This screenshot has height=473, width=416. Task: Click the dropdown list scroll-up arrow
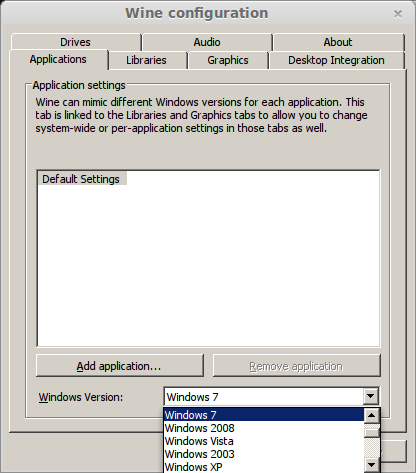(371, 415)
